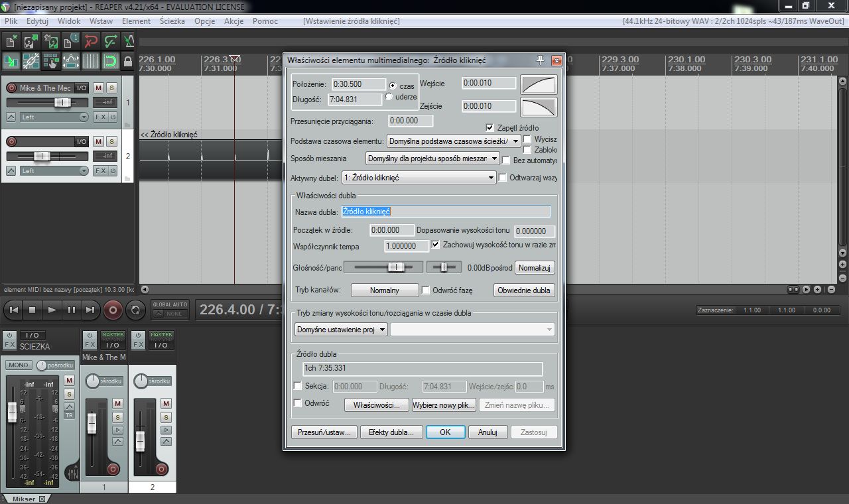This screenshot has width=849, height=504.
Task: Click the Obwiednie dubla button
Action: [x=524, y=290]
